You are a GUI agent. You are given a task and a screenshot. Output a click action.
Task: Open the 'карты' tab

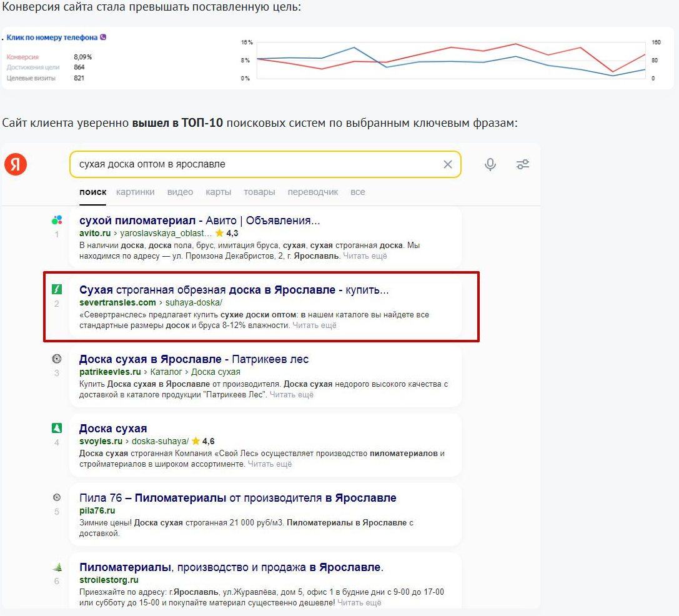pos(218,192)
